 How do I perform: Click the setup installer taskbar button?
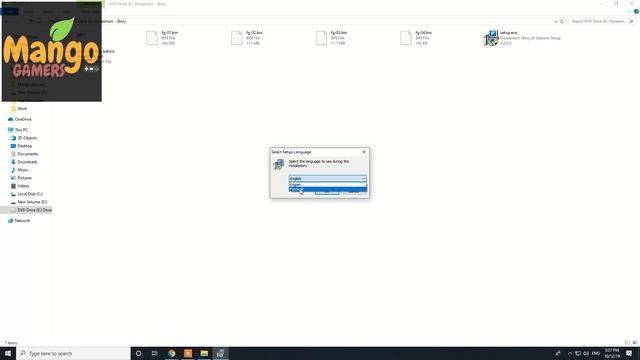220,353
